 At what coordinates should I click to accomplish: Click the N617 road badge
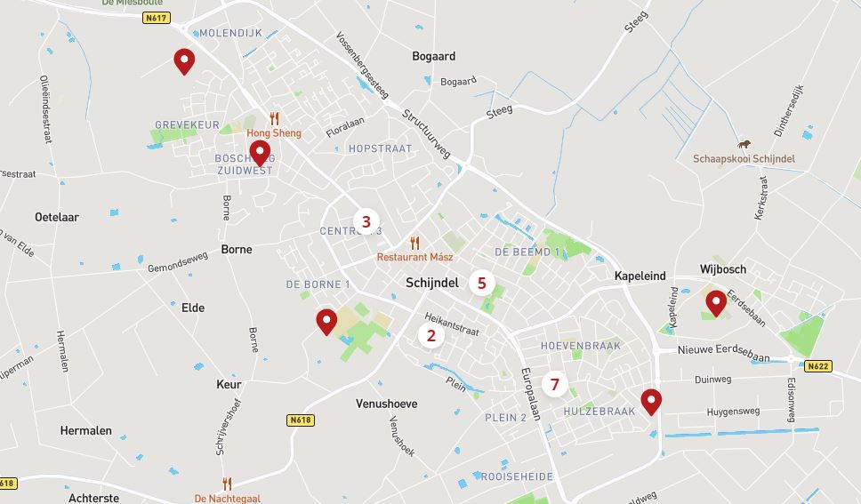pyautogui.click(x=156, y=18)
